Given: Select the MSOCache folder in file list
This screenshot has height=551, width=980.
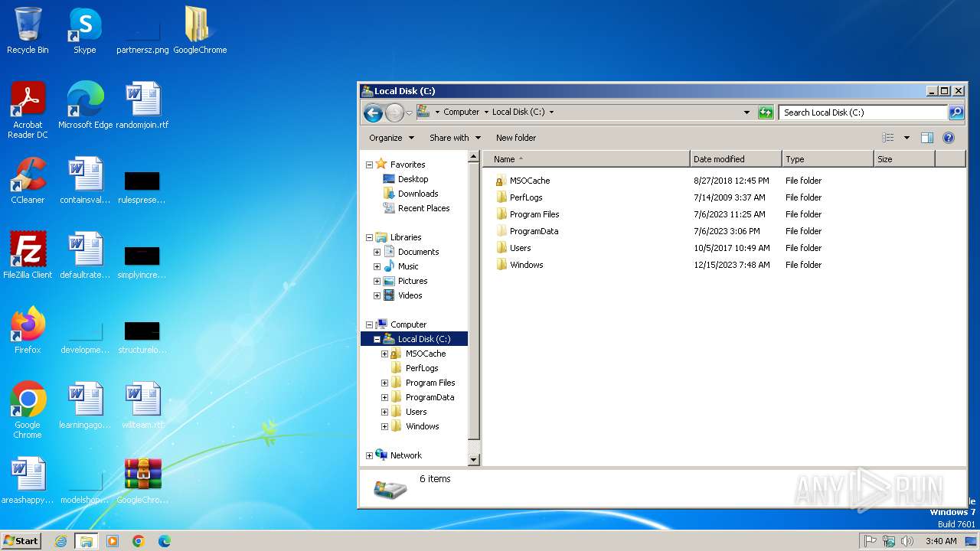Looking at the screenshot, I should 523,181.
